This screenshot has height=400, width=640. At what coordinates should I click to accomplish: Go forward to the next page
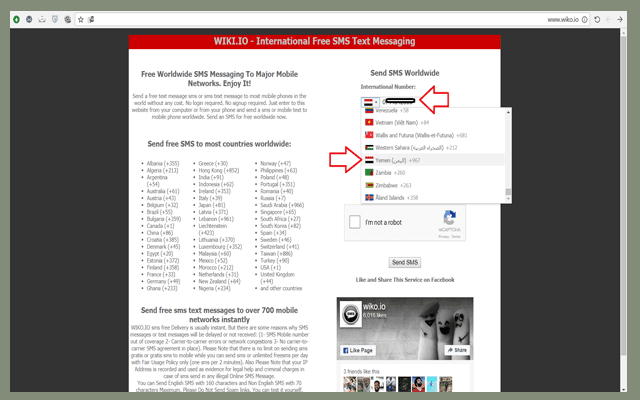(620, 19)
